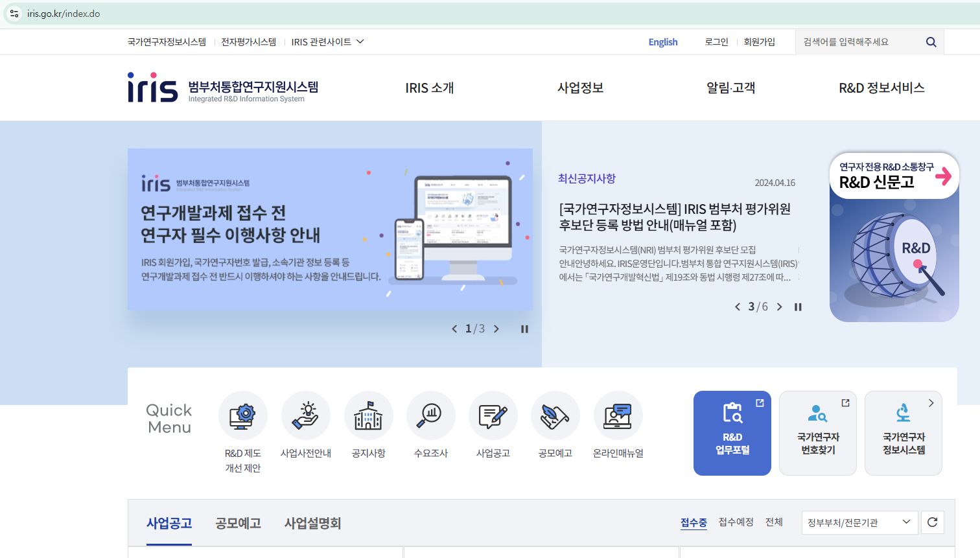Pause the main banner slideshow
Viewport: 980px width, 558px height.
524,329
